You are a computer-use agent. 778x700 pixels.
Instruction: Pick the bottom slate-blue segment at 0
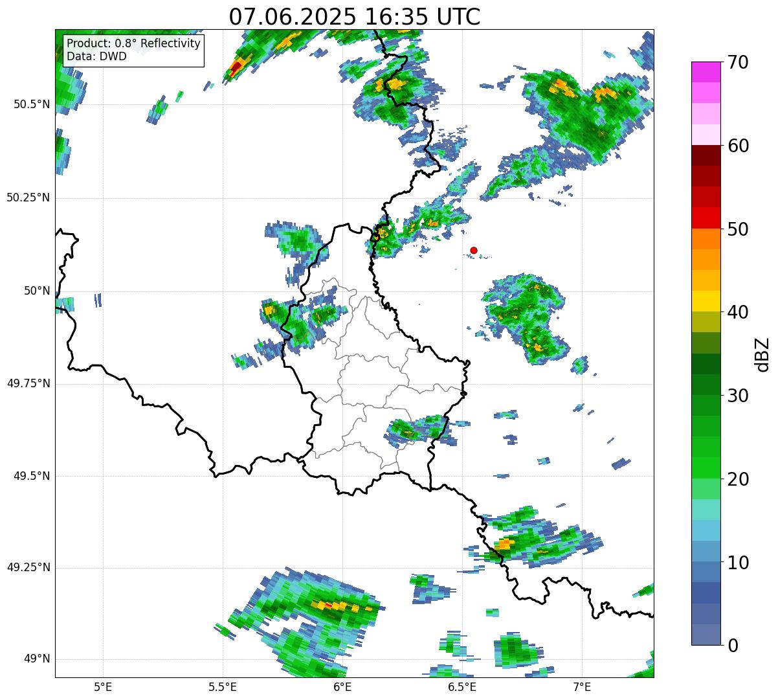click(x=706, y=635)
